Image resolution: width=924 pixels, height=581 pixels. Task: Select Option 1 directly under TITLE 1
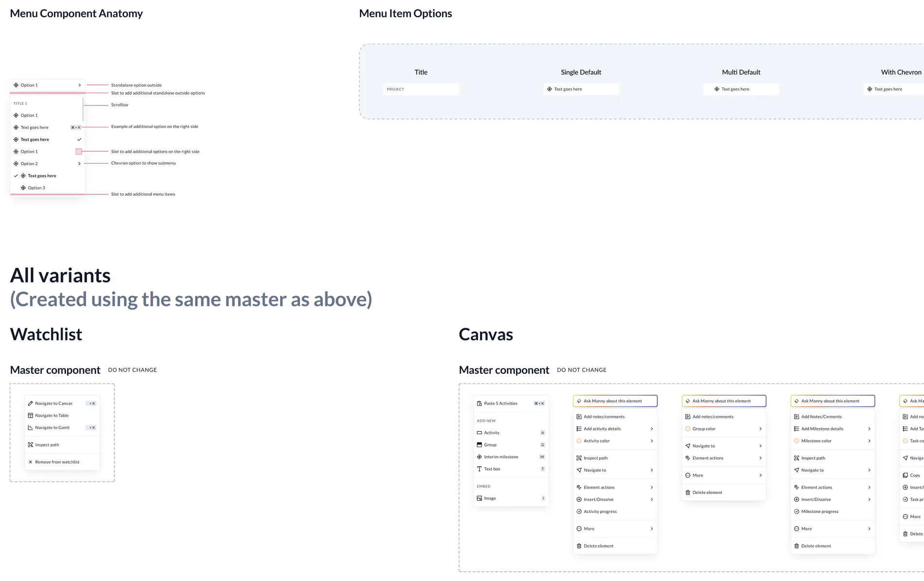(47, 115)
